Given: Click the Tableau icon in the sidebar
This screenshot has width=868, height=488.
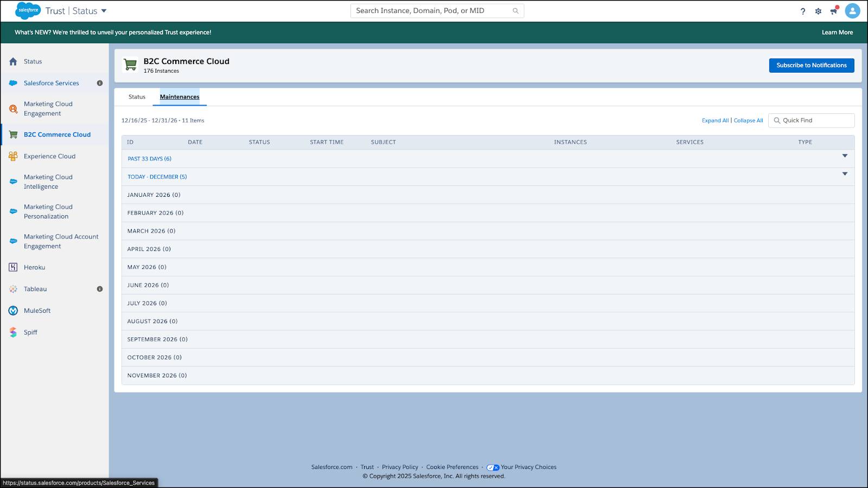Looking at the screenshot, I should [12, 289].
